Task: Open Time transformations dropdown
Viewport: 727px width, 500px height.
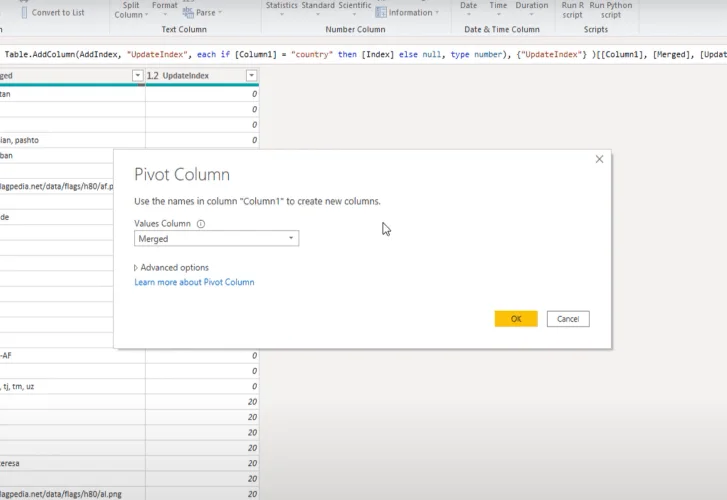Action: [498, 9]
